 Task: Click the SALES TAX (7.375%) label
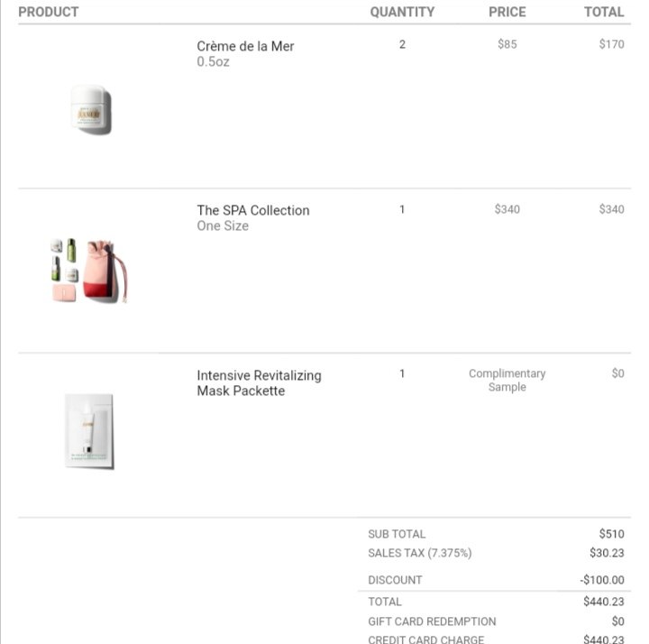tap(420, 553)
